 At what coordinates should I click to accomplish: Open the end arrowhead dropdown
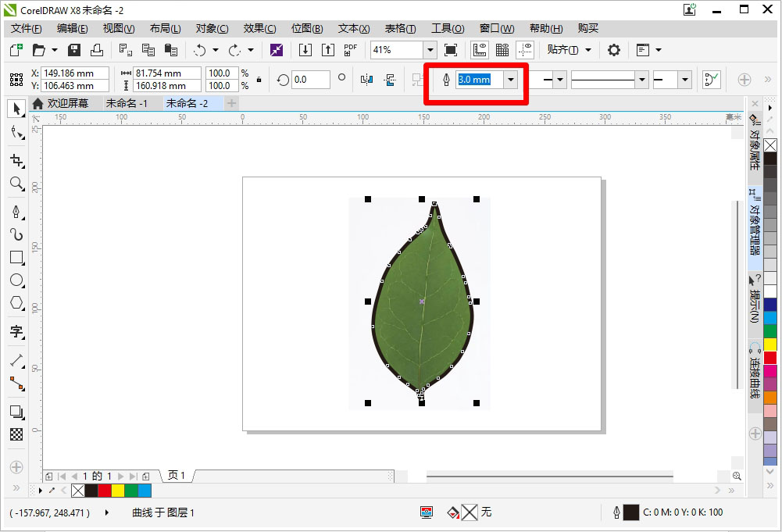(685, 79)
